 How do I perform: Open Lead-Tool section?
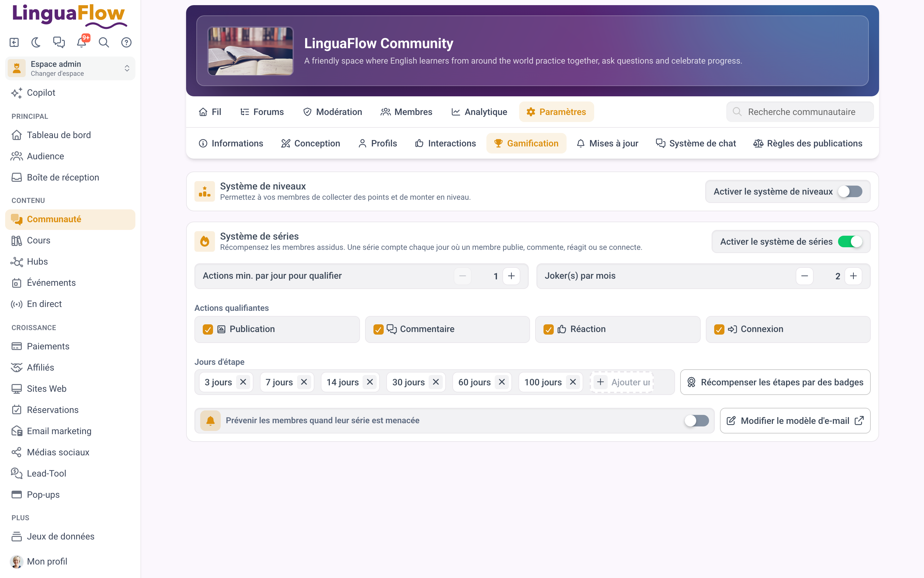[x=70, y=473]
